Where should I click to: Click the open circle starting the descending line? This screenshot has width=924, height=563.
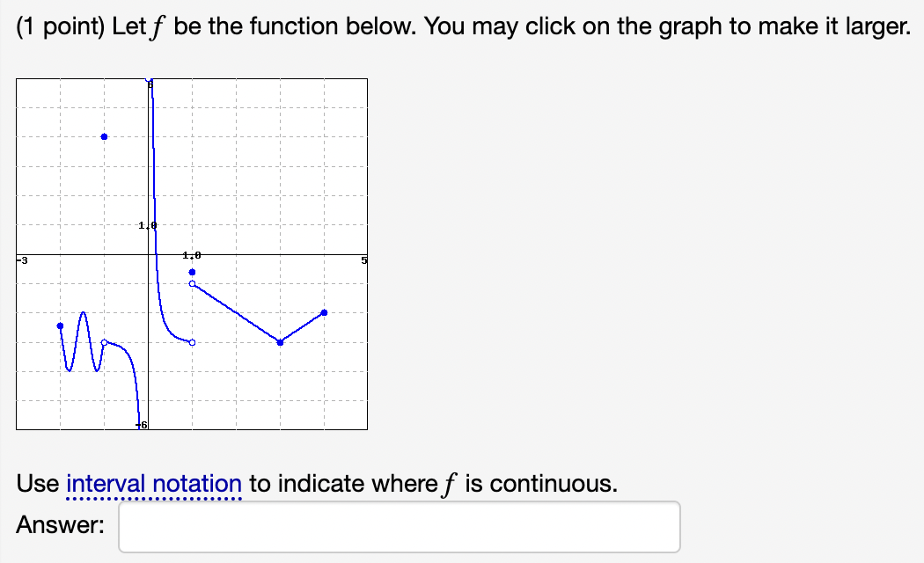192,284
